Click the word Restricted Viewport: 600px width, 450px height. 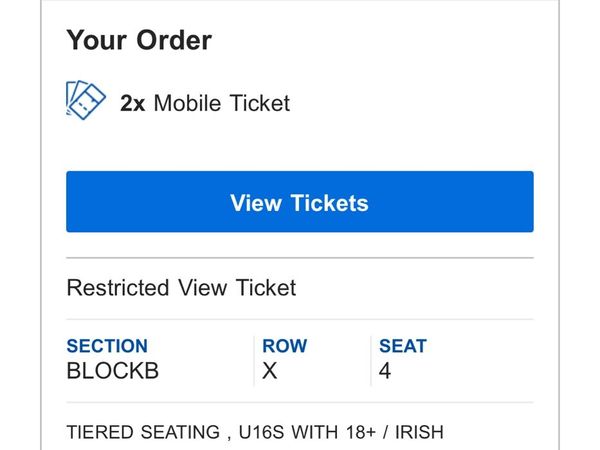[118, 287]
